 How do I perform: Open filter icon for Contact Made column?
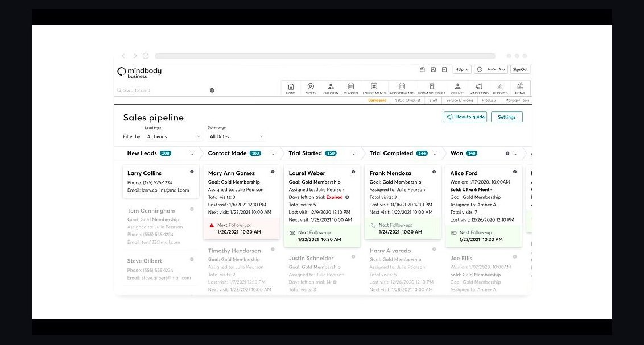pos(273,153)
